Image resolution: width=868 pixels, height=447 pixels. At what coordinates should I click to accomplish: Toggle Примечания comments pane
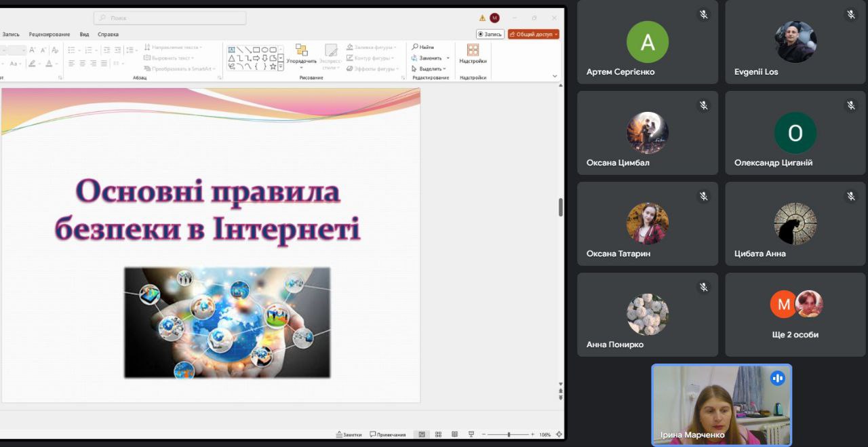(388, 434)
